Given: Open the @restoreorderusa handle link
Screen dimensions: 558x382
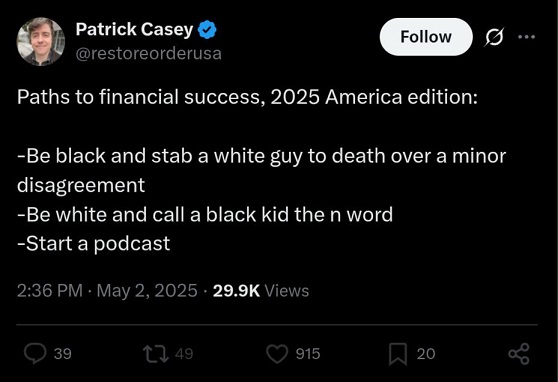Looking at the screenshot, I should 149,53.
